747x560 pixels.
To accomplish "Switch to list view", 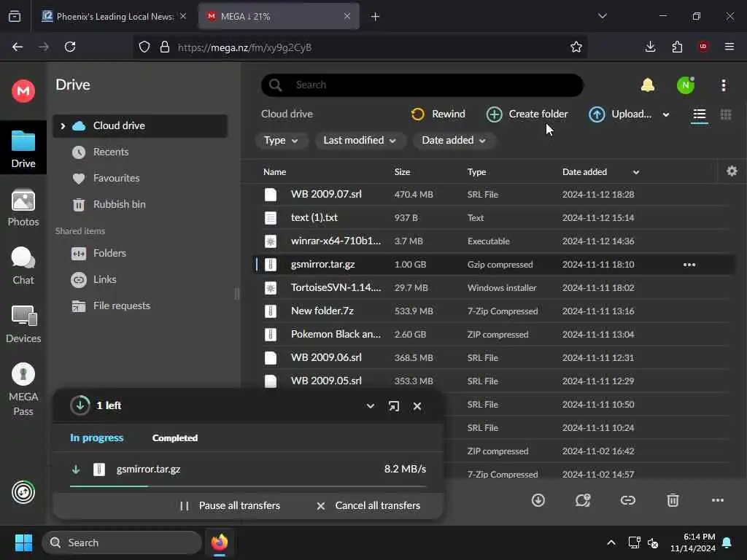I will point(699,114).
